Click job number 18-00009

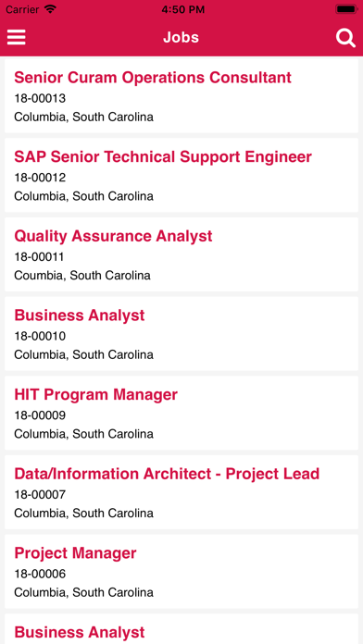[x=40, y=415]
